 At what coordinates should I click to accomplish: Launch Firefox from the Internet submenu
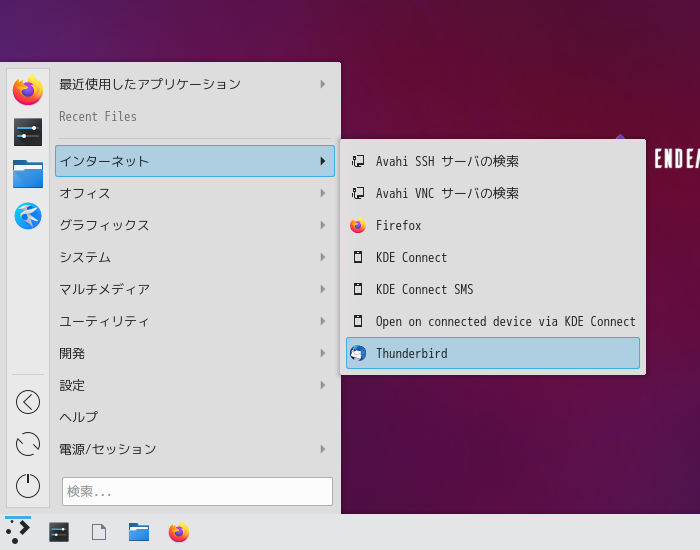coord(493,225)
